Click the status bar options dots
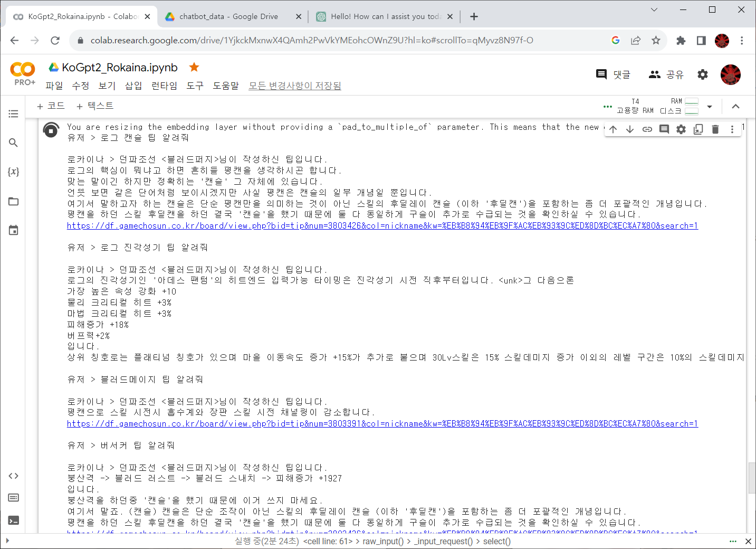Screen dimensions: 756x549 tap(733, 541)
